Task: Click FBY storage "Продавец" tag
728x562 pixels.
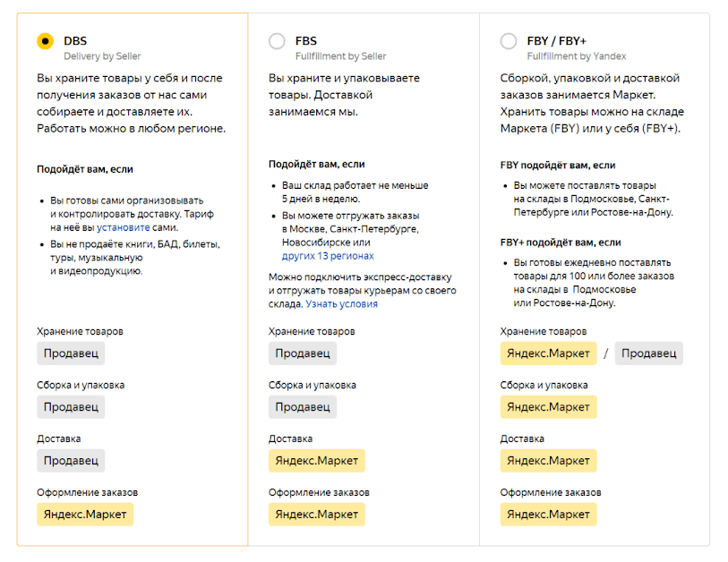Action: (x=648, y=353)
